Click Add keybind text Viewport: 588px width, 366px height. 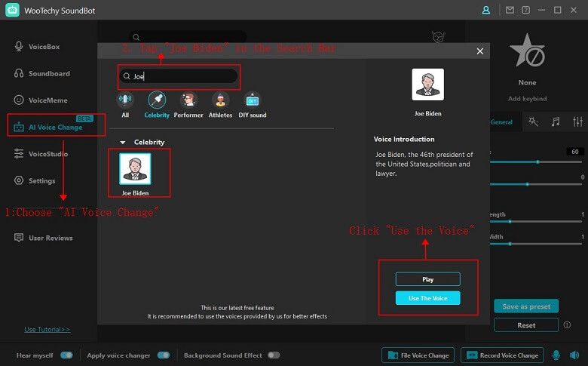(527, 98)
